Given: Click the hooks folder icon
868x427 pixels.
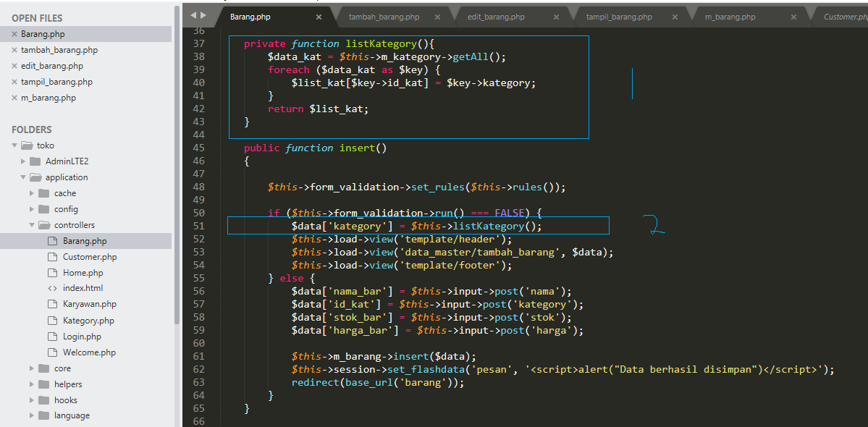Looking at the screenshot, I should pyautogui.click(x=44, y=400).
